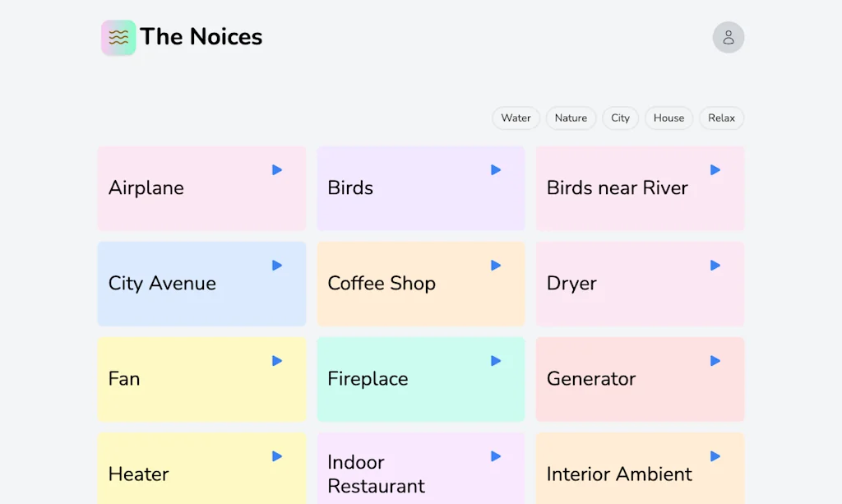Play the City Avenue sound
Image resolution: width=842 pixels, height=504 pixels.
pyautogui.click(x=276, y=266)
